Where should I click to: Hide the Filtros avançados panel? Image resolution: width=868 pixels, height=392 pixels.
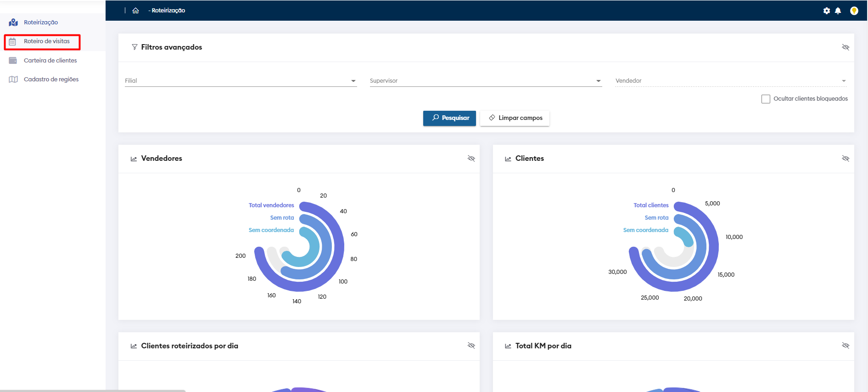pyautogui.click(x=845, y=47)
